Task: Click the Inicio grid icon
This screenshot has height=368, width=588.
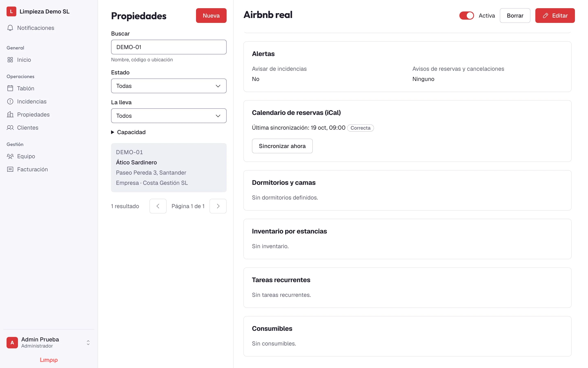Action: 10,60
